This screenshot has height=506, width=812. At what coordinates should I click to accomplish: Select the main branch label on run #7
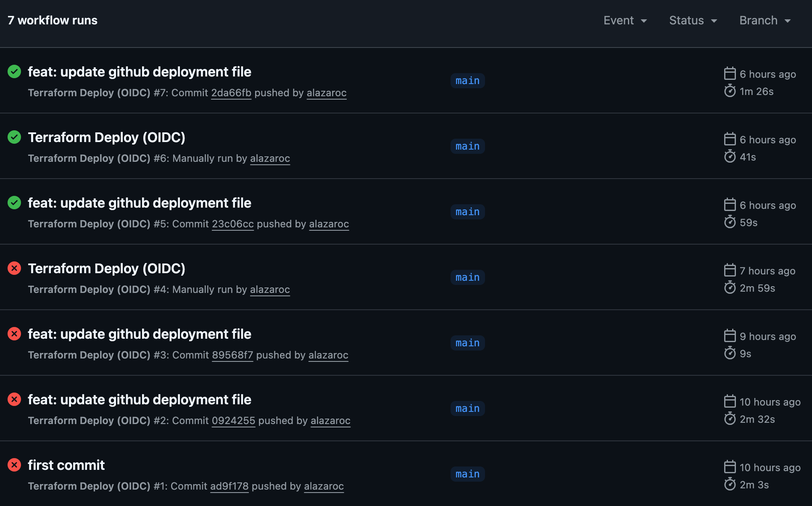click(x=467, y=80)
